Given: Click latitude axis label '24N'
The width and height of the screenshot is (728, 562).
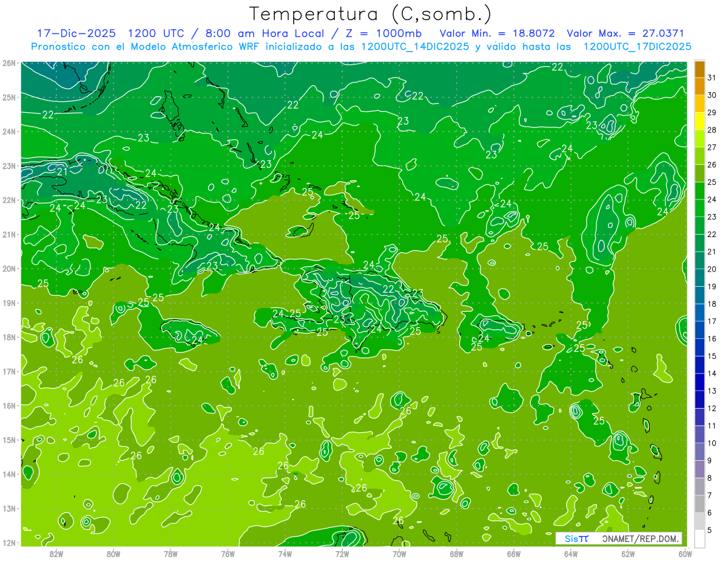Looking at the screenshot, I should click(8, 132).
